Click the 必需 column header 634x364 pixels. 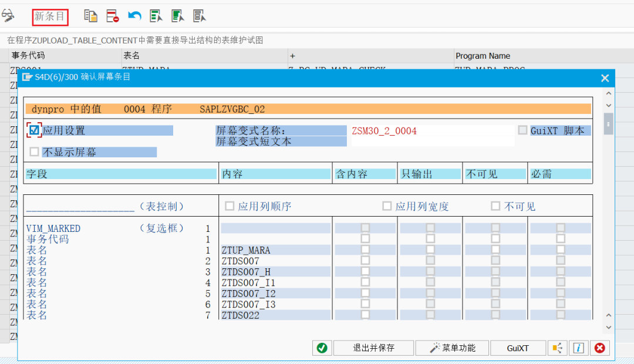[561, 174]
